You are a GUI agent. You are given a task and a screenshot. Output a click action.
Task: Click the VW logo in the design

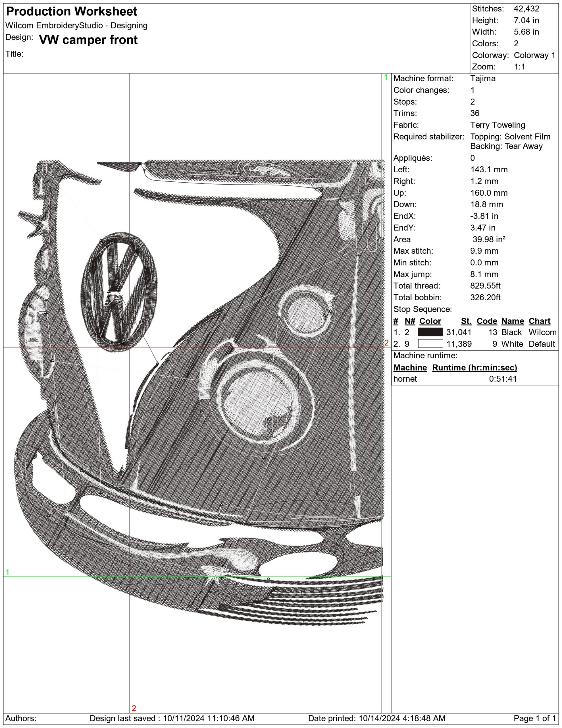coord(119,292)
